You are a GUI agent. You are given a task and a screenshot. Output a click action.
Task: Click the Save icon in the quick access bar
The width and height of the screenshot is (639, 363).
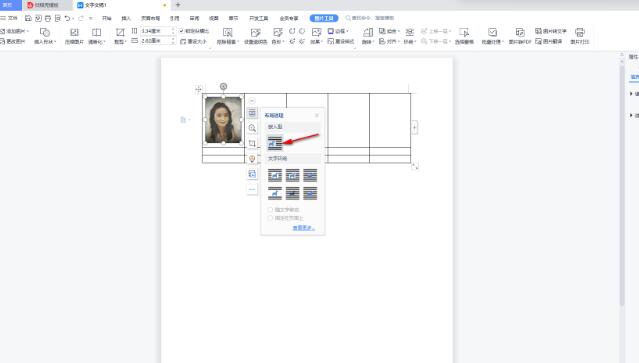click(28, 18)
